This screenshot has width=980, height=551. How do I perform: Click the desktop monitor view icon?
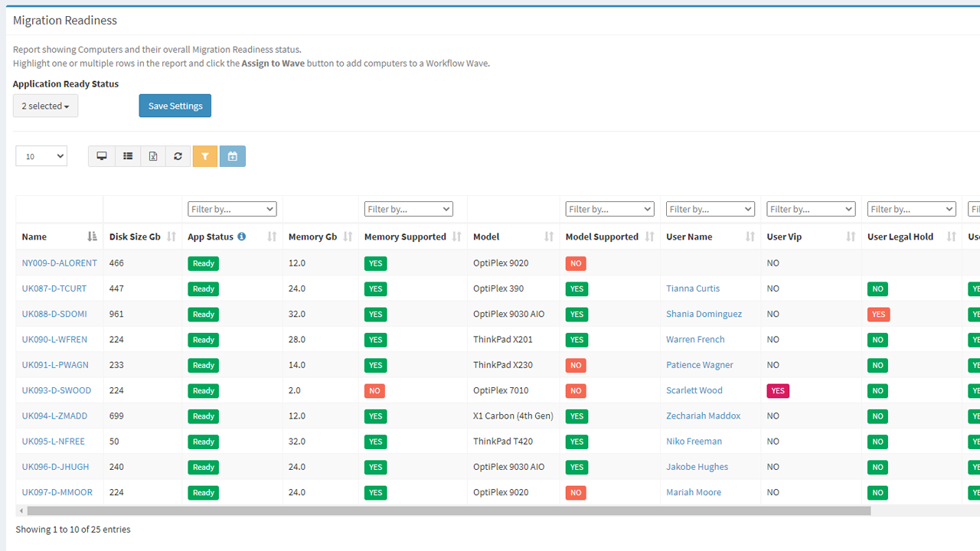click(102, 156)
